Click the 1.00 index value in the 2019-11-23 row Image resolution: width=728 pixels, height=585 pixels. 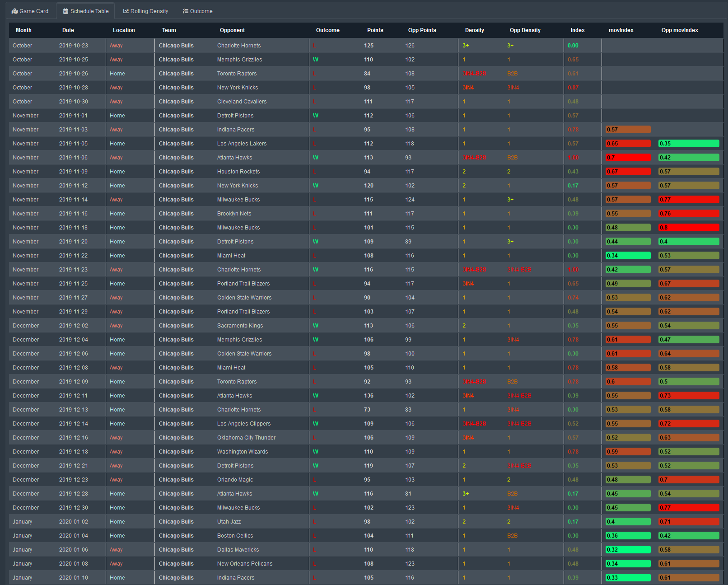click(573, 270)
